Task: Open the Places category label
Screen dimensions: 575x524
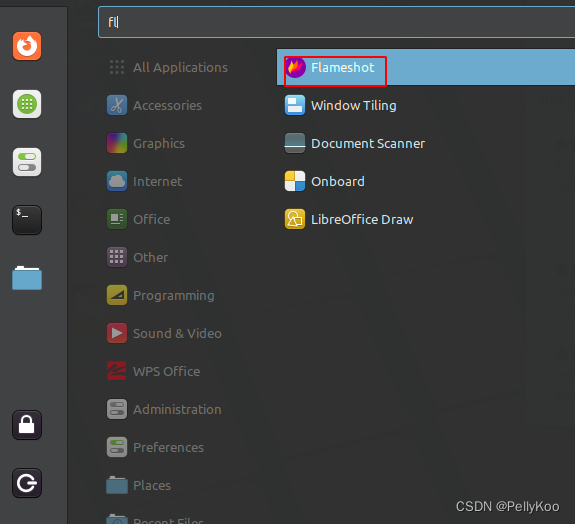Action: [x=152, y=485]
